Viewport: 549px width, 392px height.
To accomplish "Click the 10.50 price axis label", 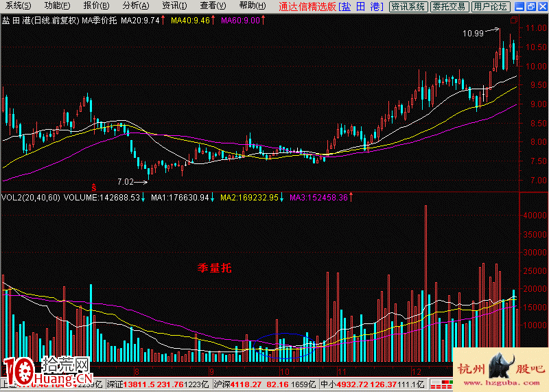I will (536, 47).
